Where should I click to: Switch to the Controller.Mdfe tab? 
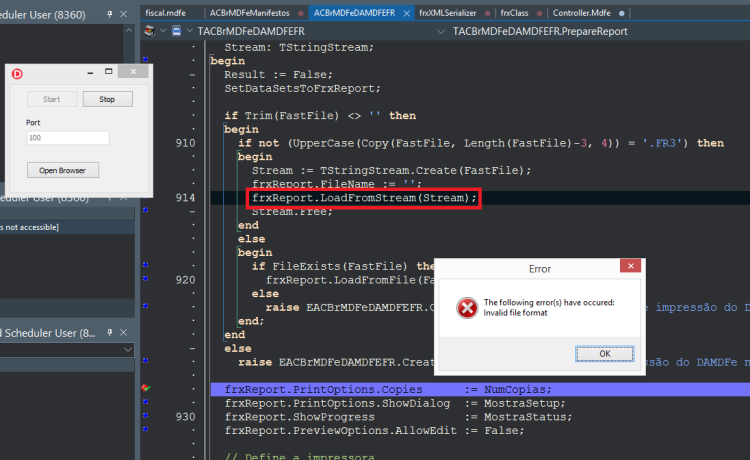[x=582, y=13]
